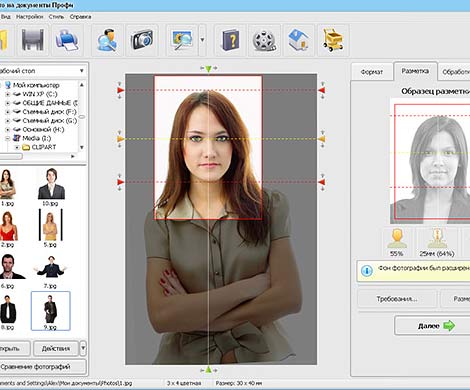Open the Вид menu

point(5,17)
